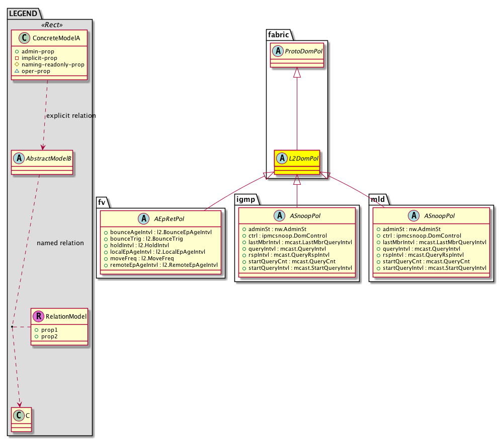The image size is (504, 441).
Task: Click the diamond marker beside naming-readonly-prop
Action: click(17, 64)
